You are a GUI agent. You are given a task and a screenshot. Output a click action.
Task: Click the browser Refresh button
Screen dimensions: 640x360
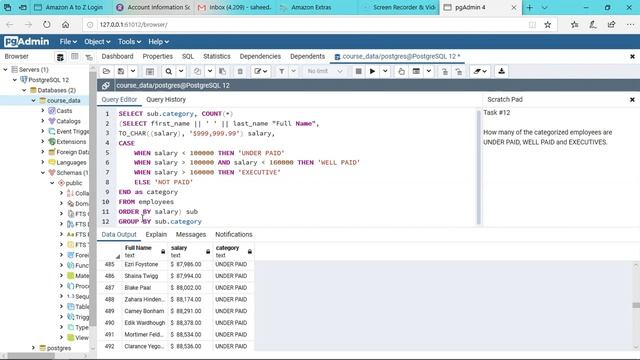[47, 25]
